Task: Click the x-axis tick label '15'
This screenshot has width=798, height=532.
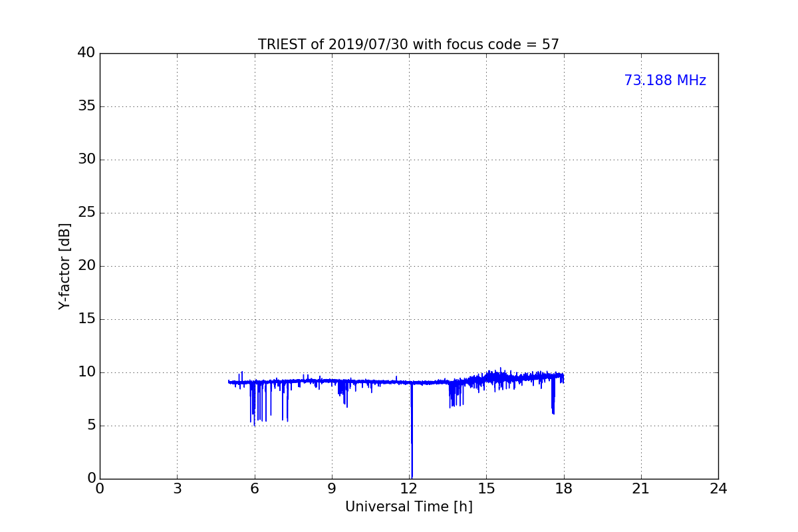Action: point(486,489)
